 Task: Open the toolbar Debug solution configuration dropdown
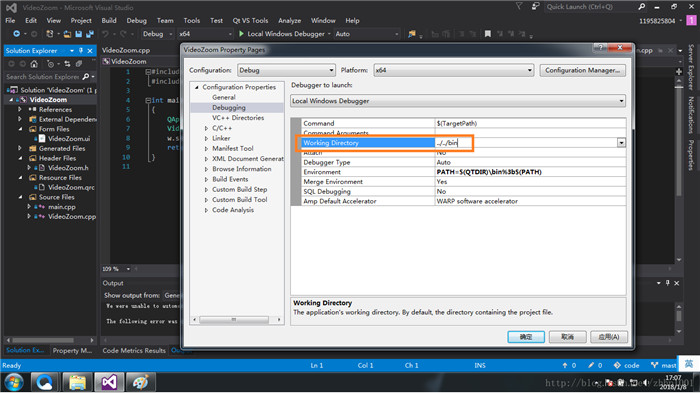(x=158, y=34)
